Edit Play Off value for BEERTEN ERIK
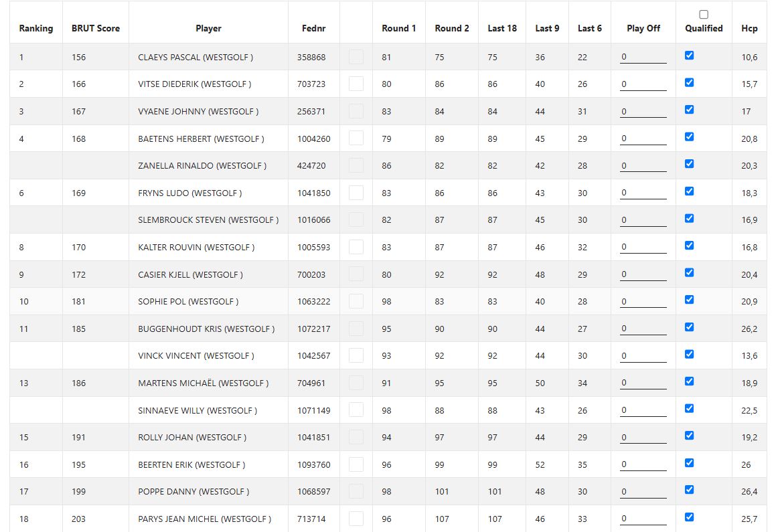This screenshot has width=782, height=532. tap(643, 464)
